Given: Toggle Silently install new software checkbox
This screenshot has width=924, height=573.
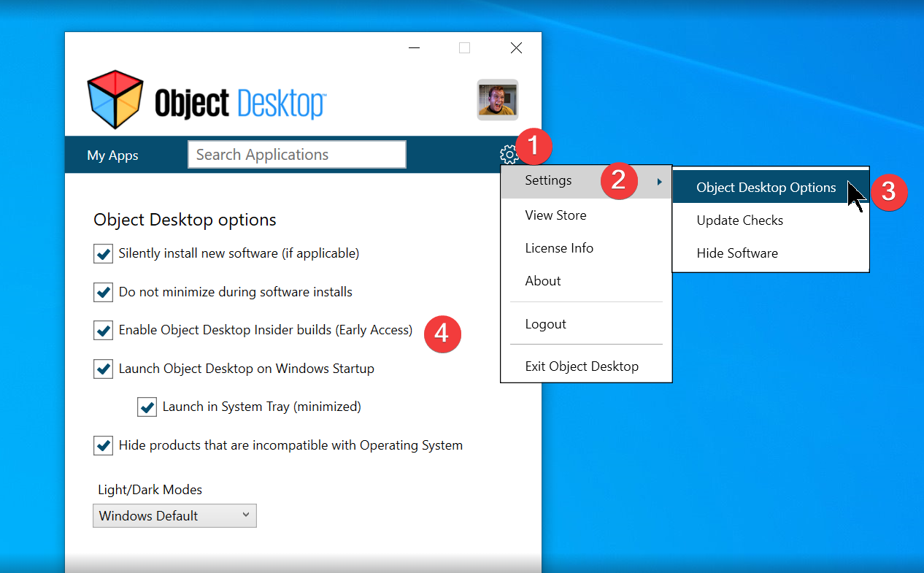Looking at the screenshot, I should (103, 254).
